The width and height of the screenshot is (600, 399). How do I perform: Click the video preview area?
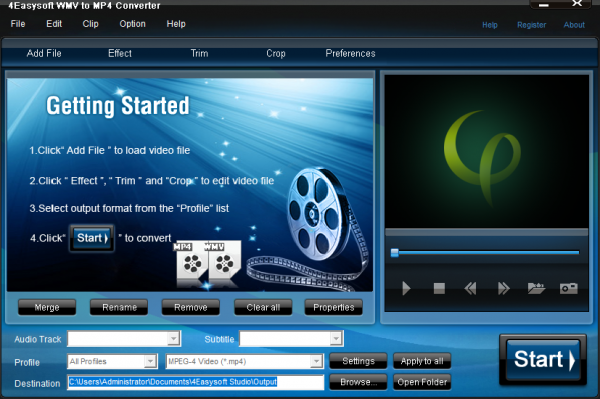pos(486,151)
